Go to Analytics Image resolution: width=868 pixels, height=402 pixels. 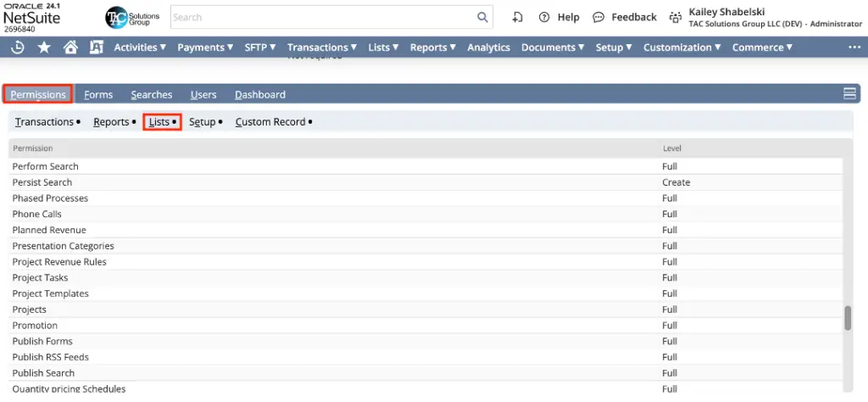pos(488,47)
